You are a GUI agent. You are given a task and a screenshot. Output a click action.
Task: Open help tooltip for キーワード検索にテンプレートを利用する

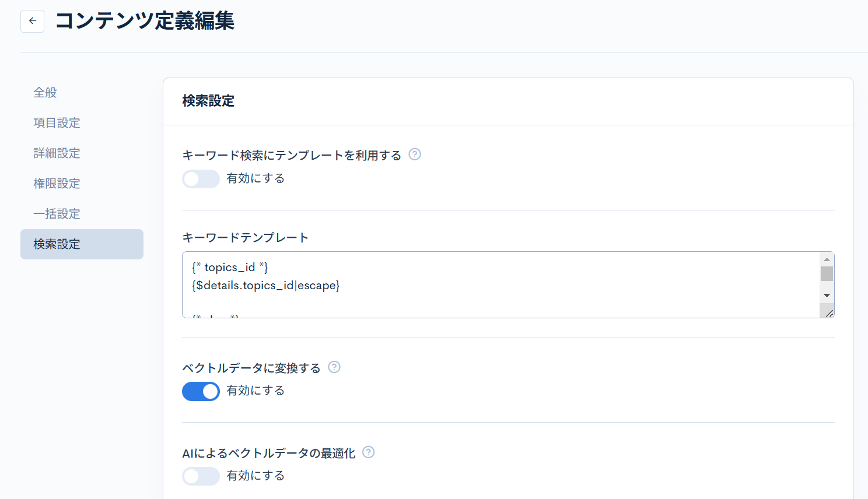[415, 154]
